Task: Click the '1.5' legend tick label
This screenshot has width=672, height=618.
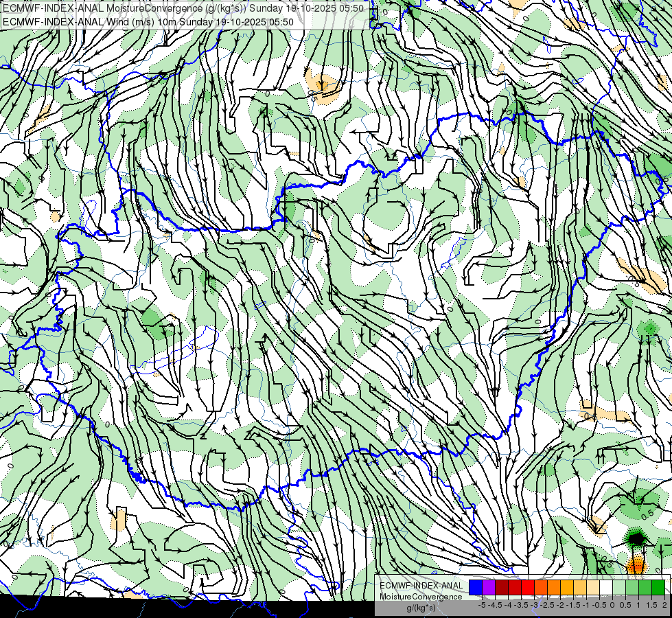Action: tap(651, 605)
